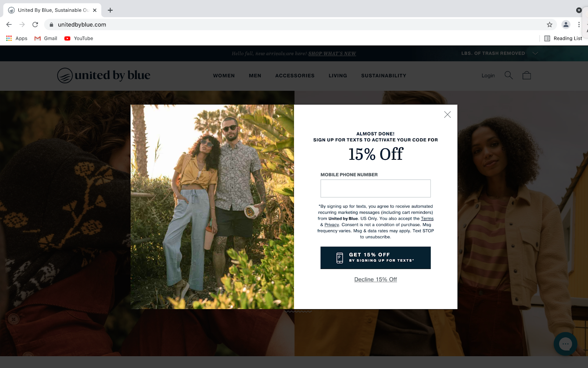Viewport: 588px width, 368px height.
Task: Expand the Lbs. of Trash Removed dropdown
Action: click(x=499, y=53)
